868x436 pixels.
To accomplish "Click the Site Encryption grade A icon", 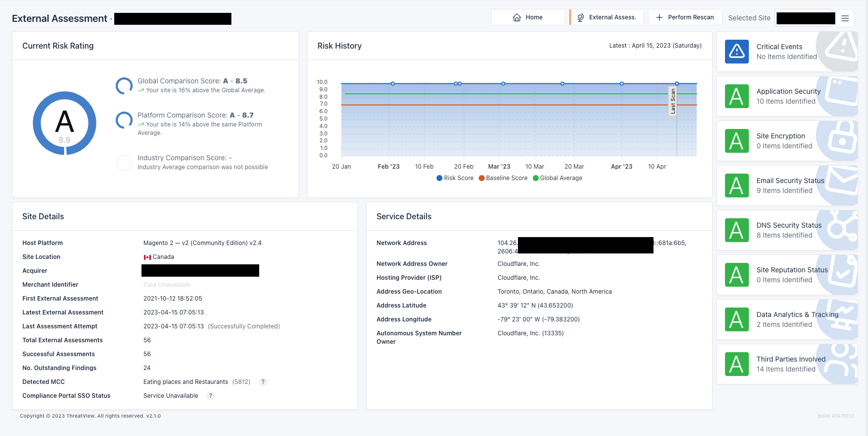I will (736, 141).
